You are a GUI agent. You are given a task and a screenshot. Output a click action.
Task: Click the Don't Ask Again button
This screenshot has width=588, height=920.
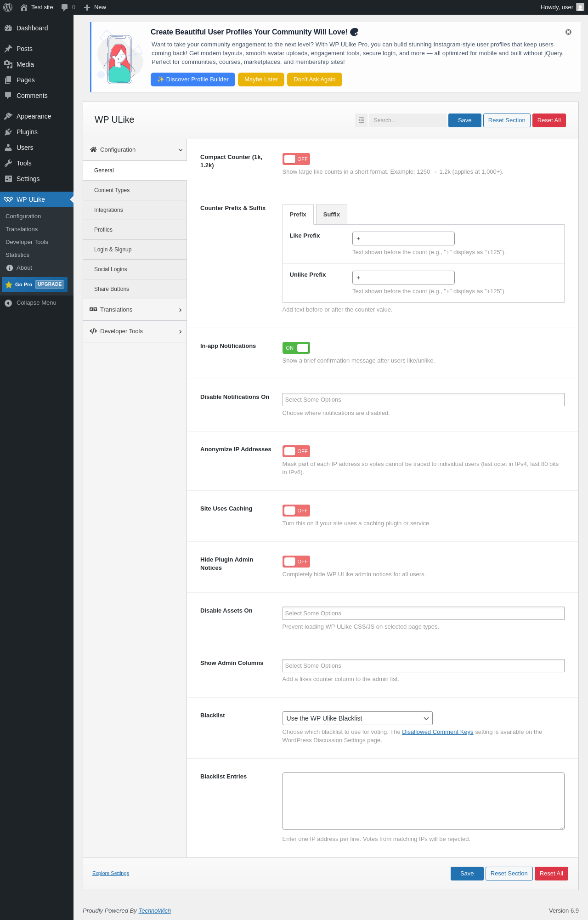(x=315, y=80)
